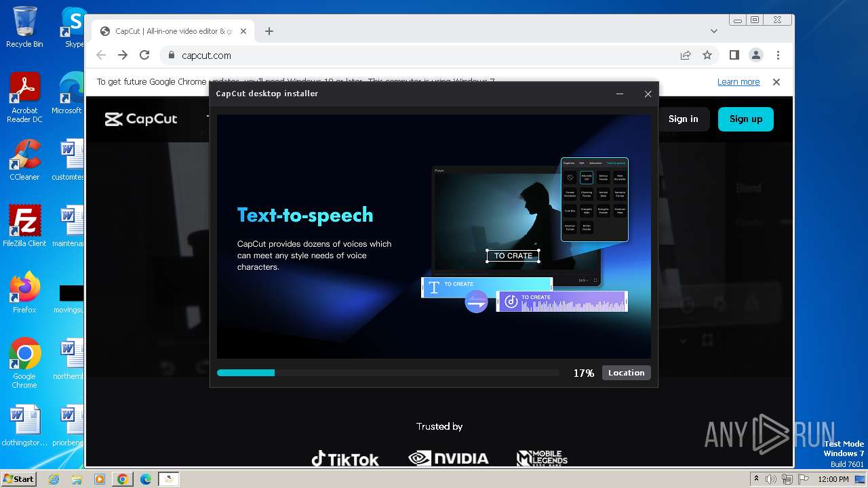Open the Windows Start menu
The height and width of the screenshot is (488, 868).
coord(18,479)
